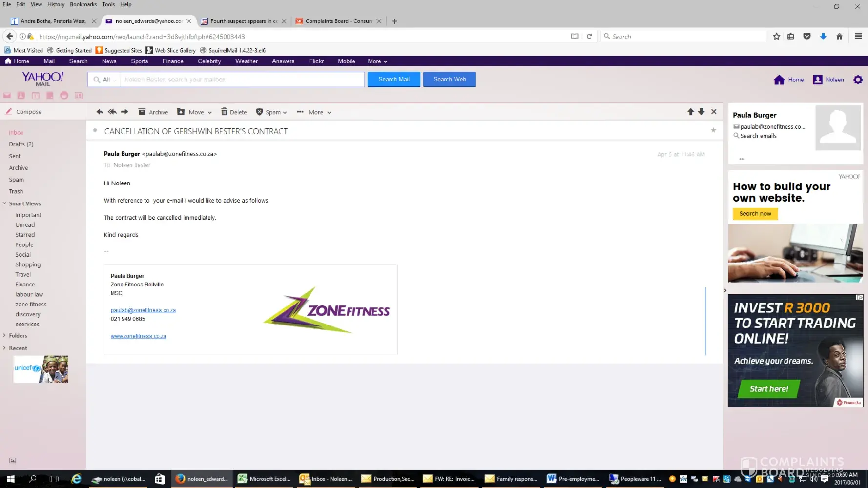868x488 pixels.
Task: Open Finance in Yahoo navigation bar
Action: pyautogui.click(x=173, y=61)
